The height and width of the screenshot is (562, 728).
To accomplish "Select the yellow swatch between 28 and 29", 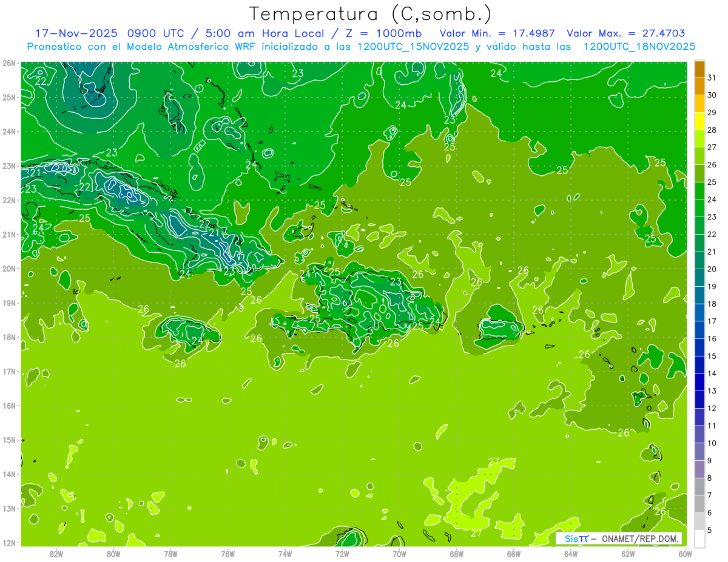I will coord(699,121).
